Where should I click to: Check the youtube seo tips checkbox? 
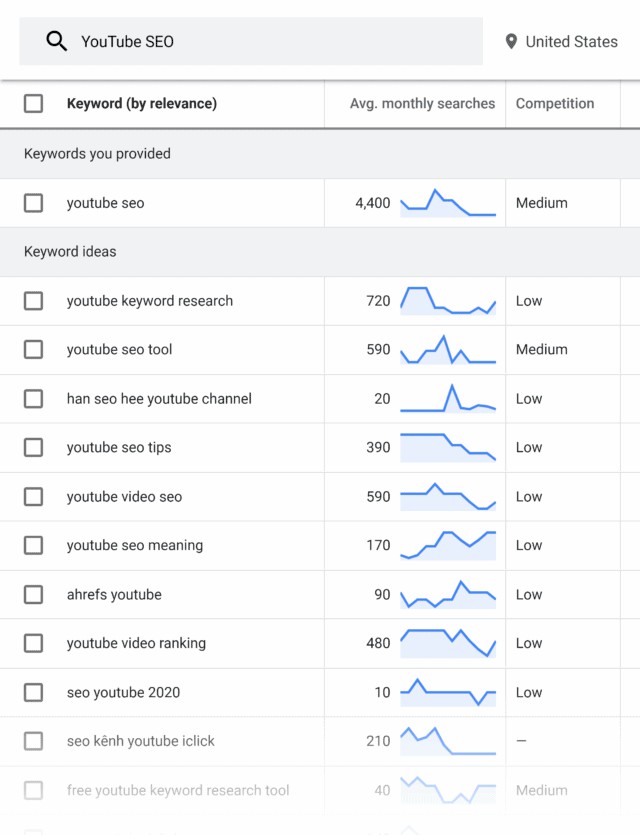click(x=34, y=447)
